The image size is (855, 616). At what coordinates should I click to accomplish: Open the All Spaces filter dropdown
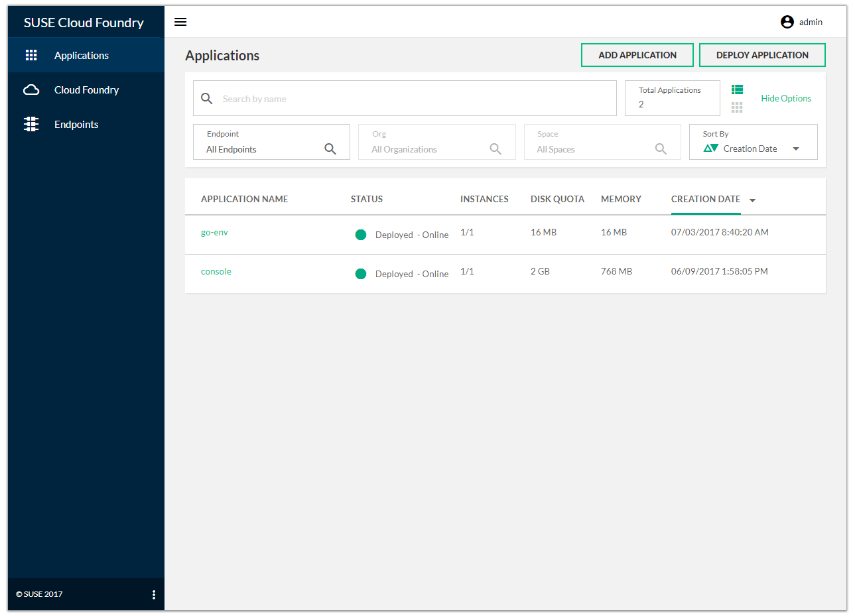point(602,142)
